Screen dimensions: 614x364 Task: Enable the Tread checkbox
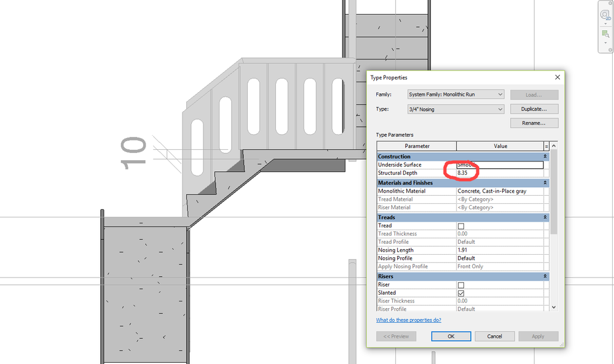(x=460, y=225)
